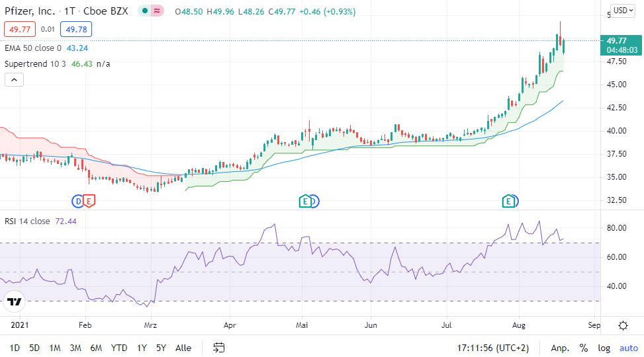Click the August green E earnings marker

click(508, 201)
